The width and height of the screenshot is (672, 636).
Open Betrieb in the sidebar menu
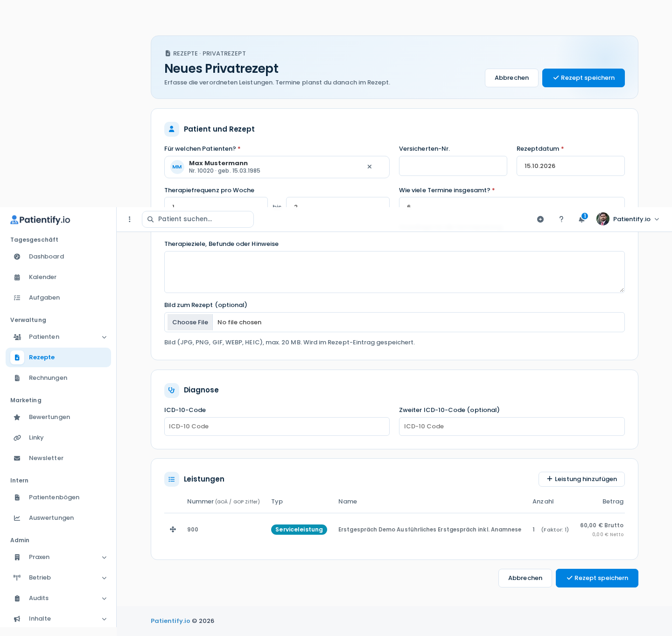click(x=58, y=578)
